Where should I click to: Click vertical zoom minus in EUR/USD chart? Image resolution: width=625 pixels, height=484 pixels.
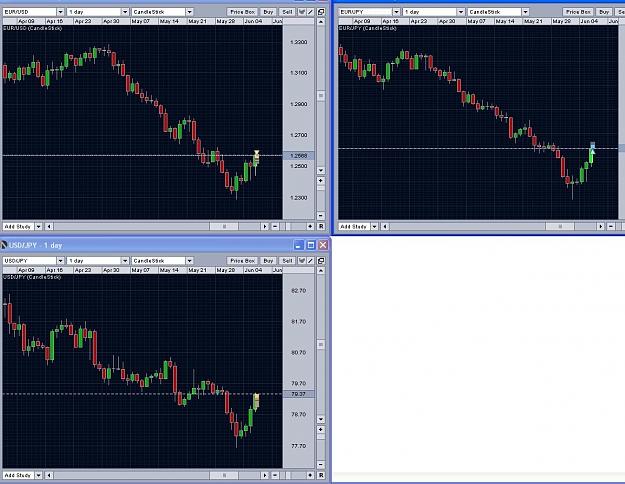point(321,216)
